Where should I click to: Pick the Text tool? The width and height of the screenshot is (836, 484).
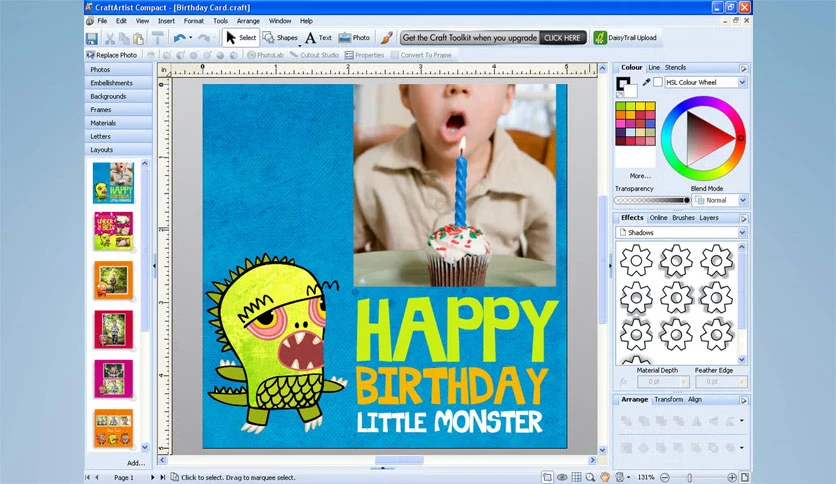(318, 38)
